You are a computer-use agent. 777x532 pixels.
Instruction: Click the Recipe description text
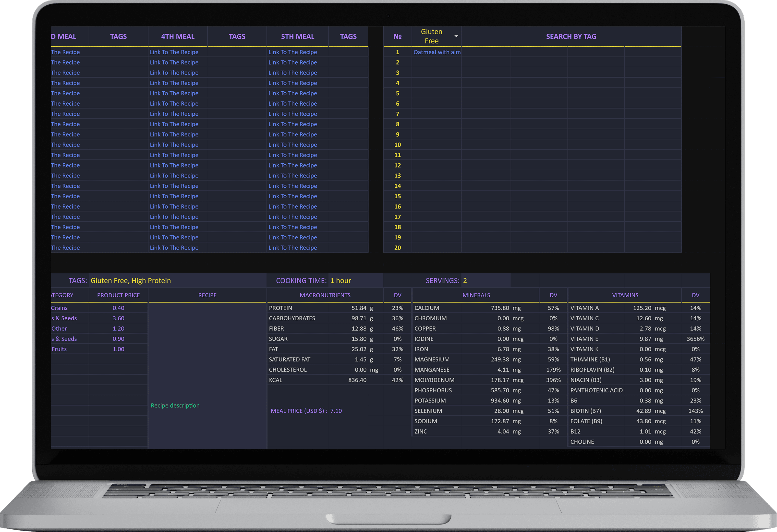(x=175, y=406)
